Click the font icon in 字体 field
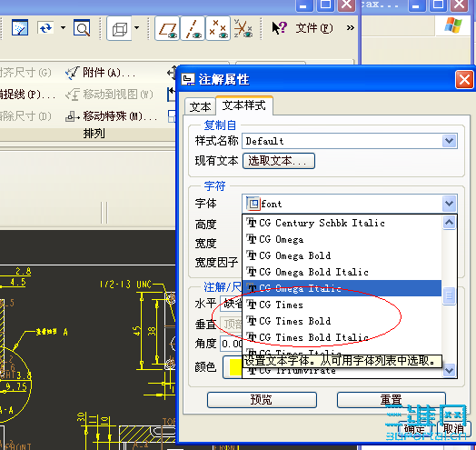This screenshot has width=476, height=450. tap(253, 204)
